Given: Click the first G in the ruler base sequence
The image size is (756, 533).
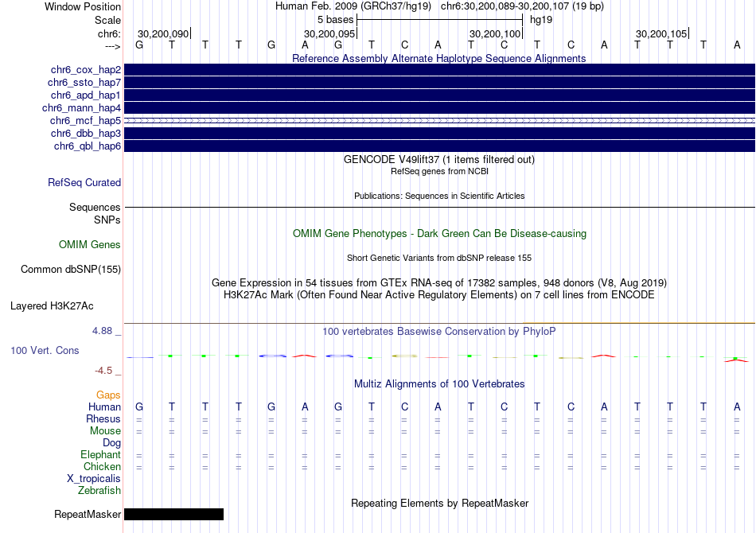Looking at the screenshot, I should (139, 45).
